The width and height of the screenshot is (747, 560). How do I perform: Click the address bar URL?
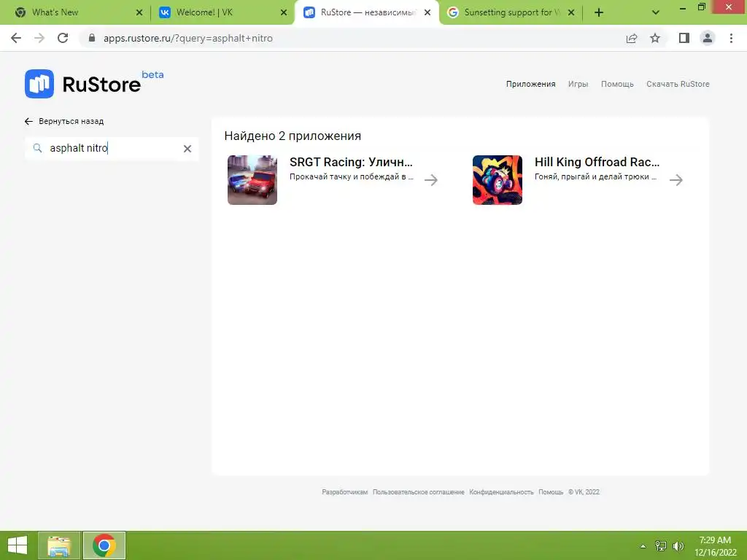click(188, 38)
